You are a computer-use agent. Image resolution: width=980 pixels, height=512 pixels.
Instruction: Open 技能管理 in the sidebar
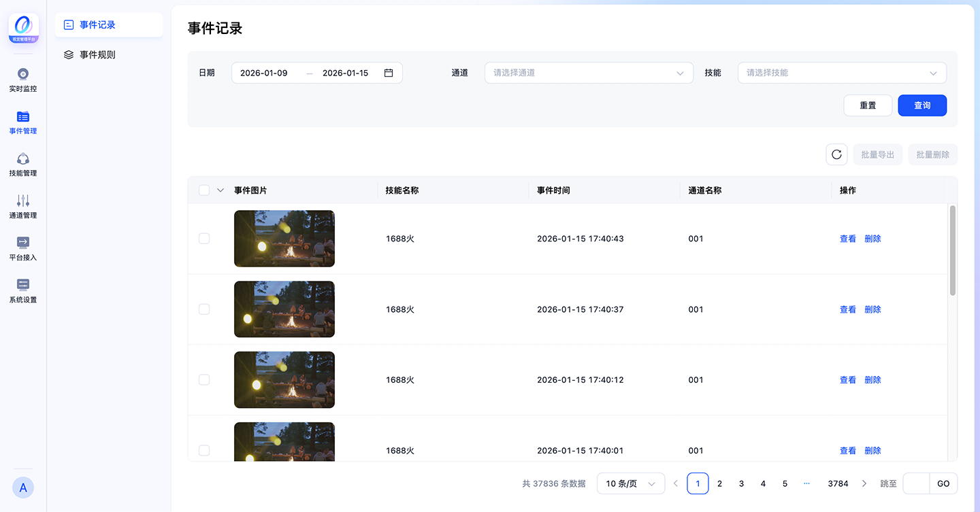pos(23,164)
